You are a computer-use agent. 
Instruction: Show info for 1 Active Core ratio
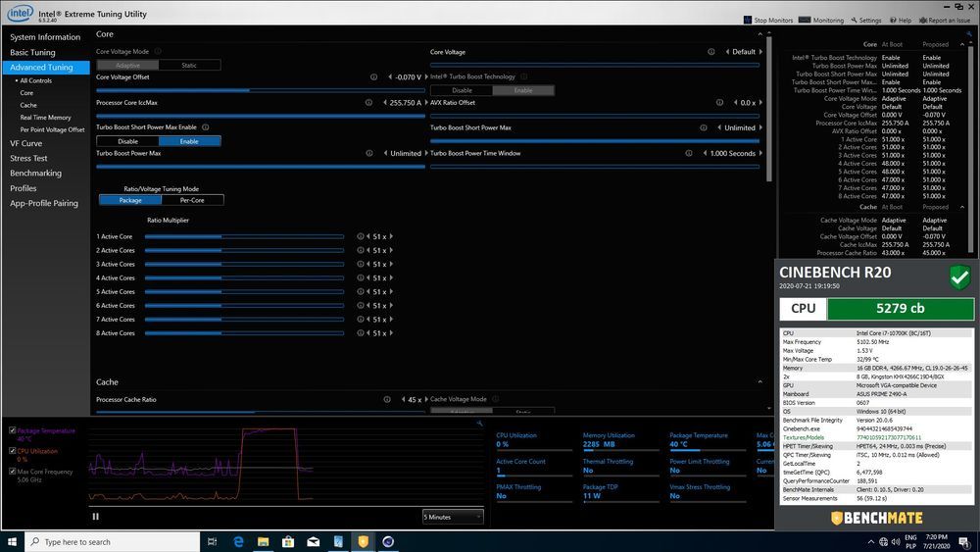pyautogui.click(x=360, y=236)
